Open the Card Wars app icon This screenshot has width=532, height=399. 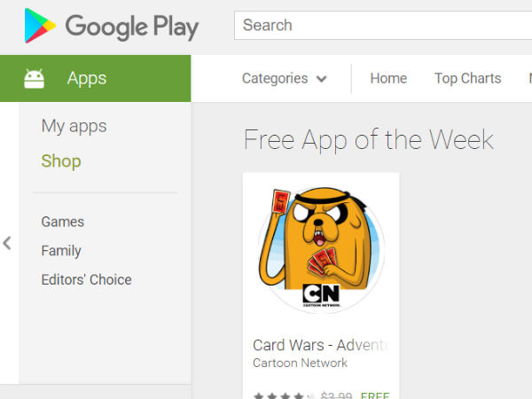tap(321, 250)
